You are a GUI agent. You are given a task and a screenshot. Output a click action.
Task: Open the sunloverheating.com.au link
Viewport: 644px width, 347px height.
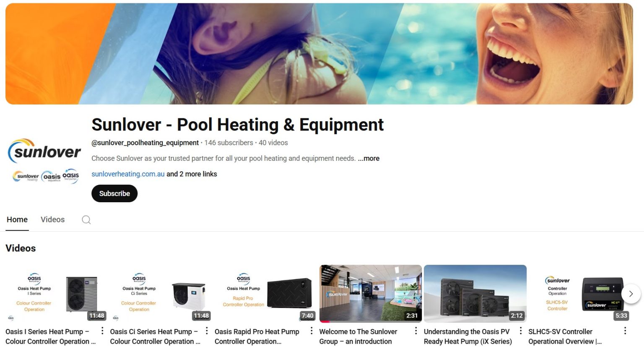pos(128,174)
